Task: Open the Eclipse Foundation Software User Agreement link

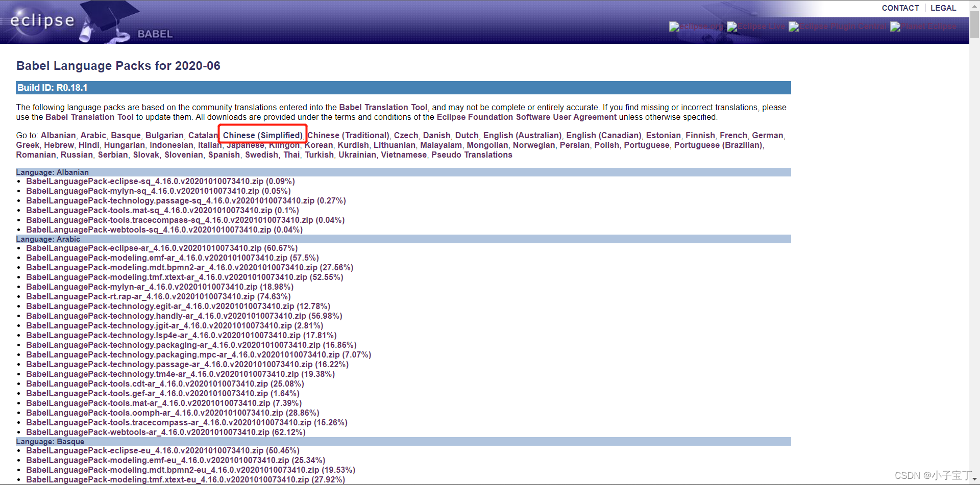Action: 527,117
